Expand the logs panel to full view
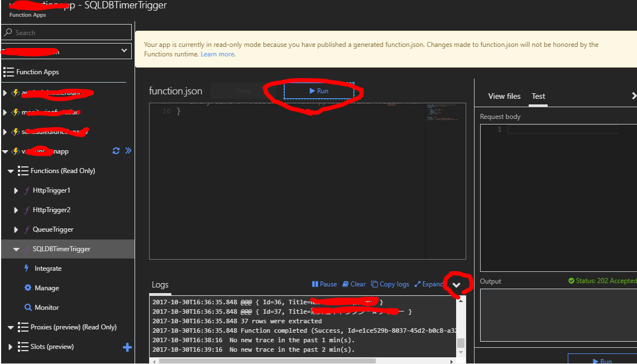Screen dimensions: 637x364 pos(429,284)
